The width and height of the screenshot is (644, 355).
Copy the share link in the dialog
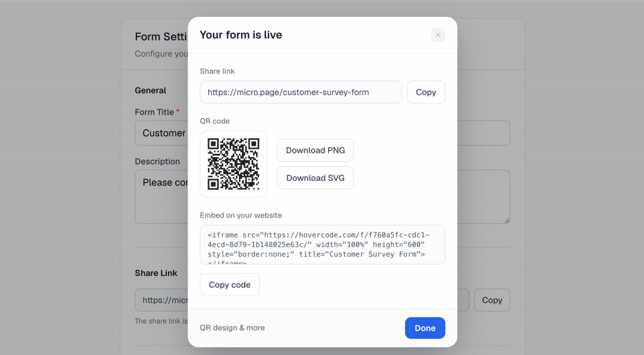coord(426,92)
